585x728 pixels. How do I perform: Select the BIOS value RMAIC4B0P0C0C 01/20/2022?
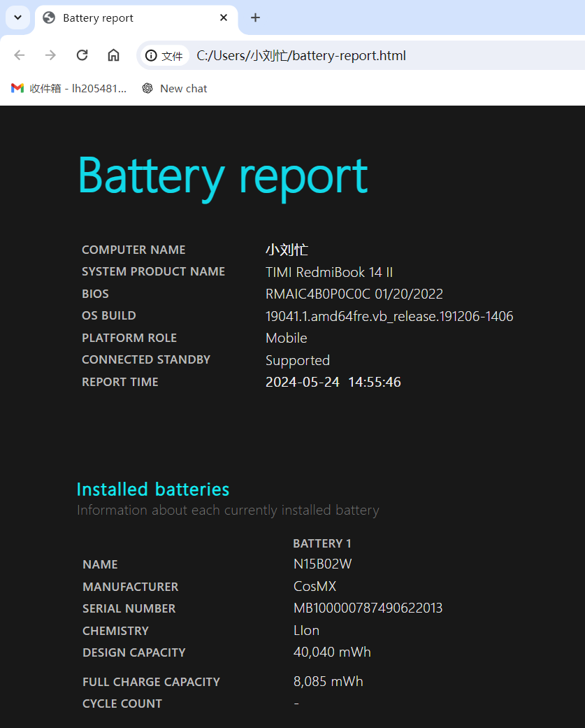tap(354, 294)
